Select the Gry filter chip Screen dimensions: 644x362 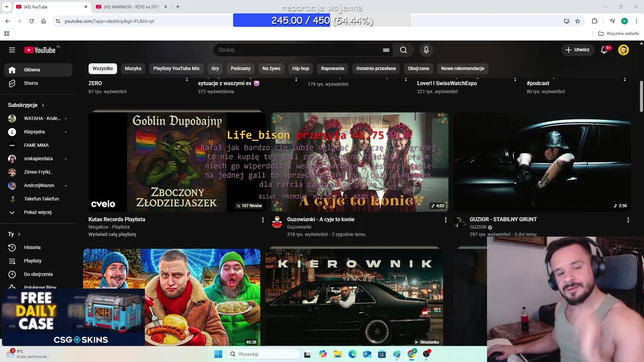(215, 68)
